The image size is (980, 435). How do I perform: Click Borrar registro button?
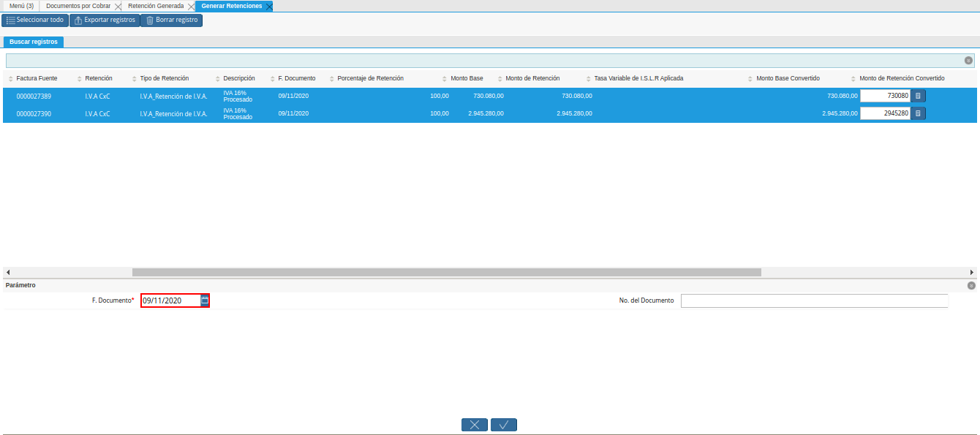[x=171, y=20]
